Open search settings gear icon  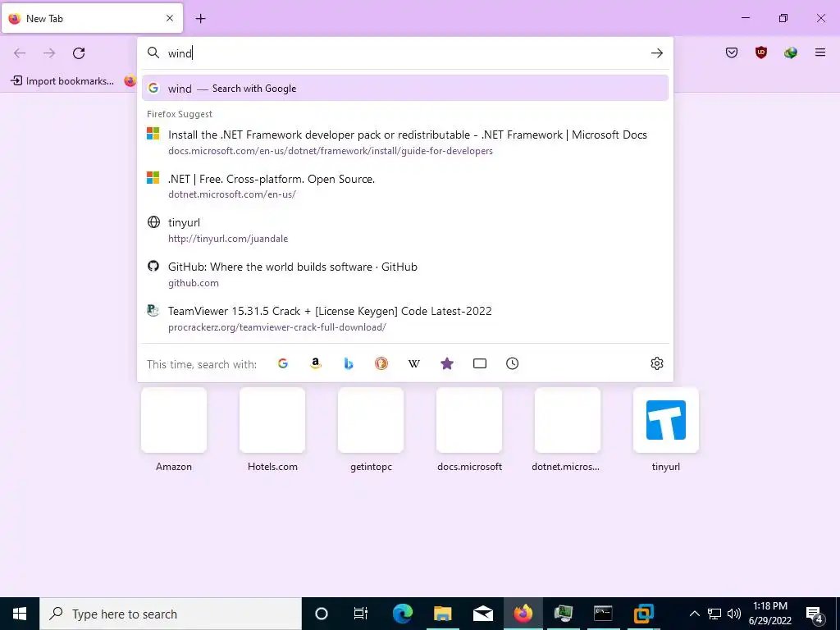pyautogui.click(x=657, y=363)
